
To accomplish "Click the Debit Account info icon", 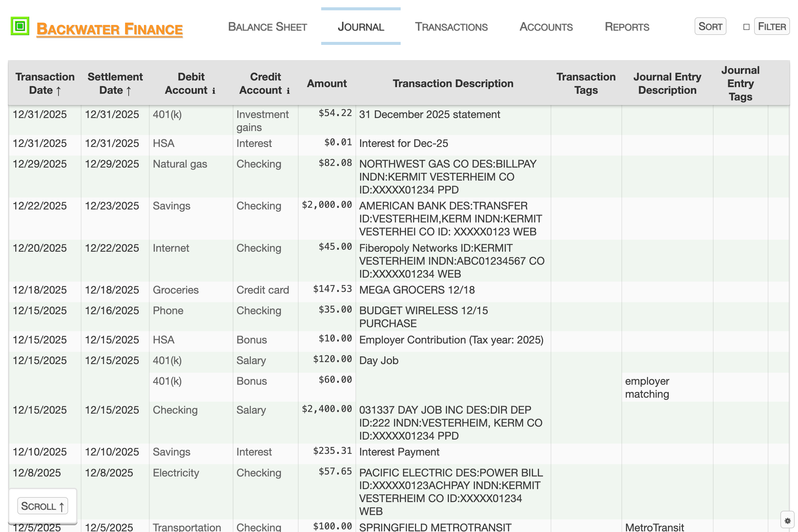I will [214, 91].
